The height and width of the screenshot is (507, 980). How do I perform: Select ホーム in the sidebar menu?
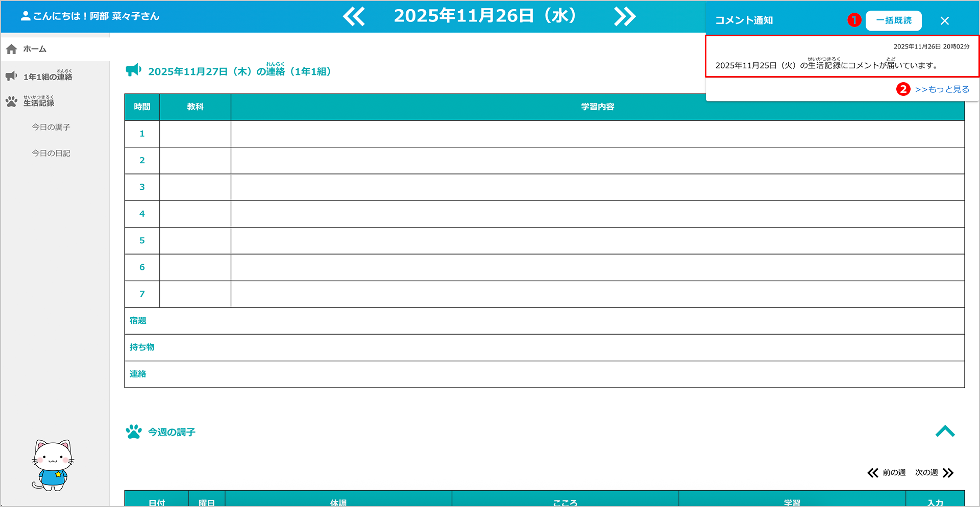pos(35,49)
